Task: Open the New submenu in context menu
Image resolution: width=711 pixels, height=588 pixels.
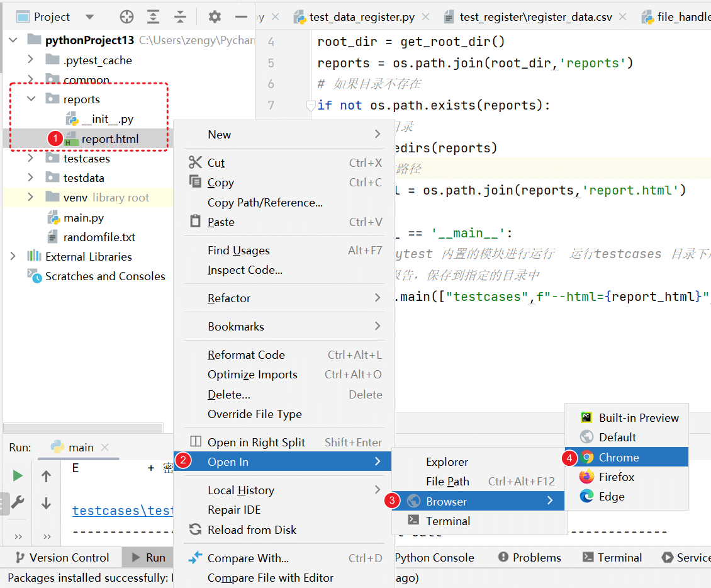Action: pos(284,134)
